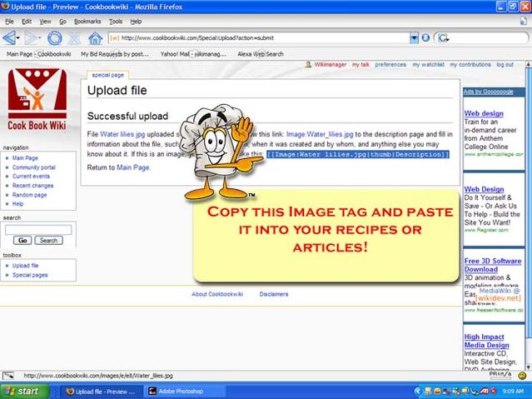Viewport: 532px width, 399px height.
Task: Select 'Upload file - Preview' Firefox taskbar item
Action: (102, 392)
